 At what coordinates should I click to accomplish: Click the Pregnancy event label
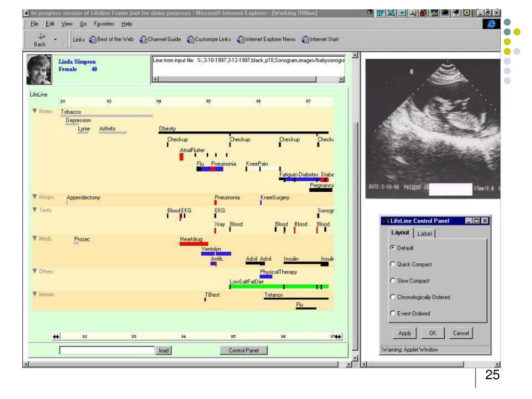point(321,185)
